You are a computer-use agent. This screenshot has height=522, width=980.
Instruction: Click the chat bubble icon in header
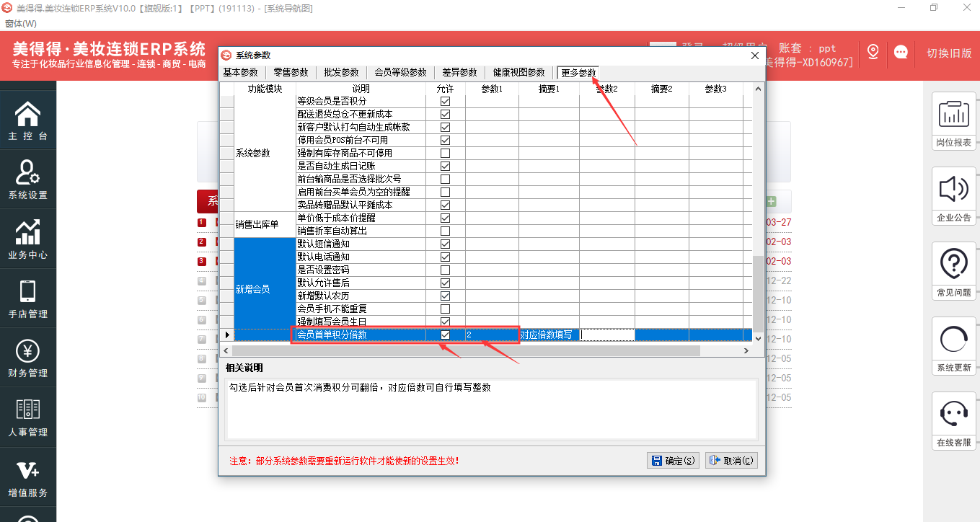[901, 52]
